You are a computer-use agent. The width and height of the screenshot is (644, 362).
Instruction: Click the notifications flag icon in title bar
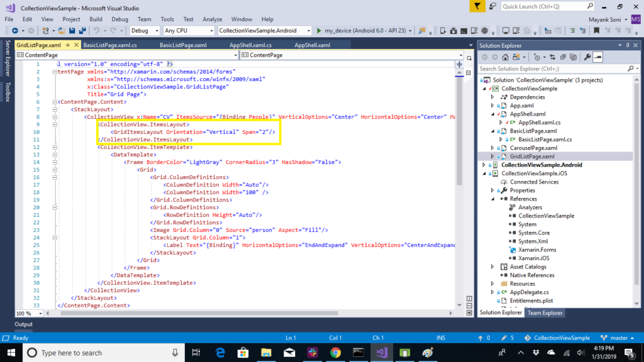click(477, 6)
